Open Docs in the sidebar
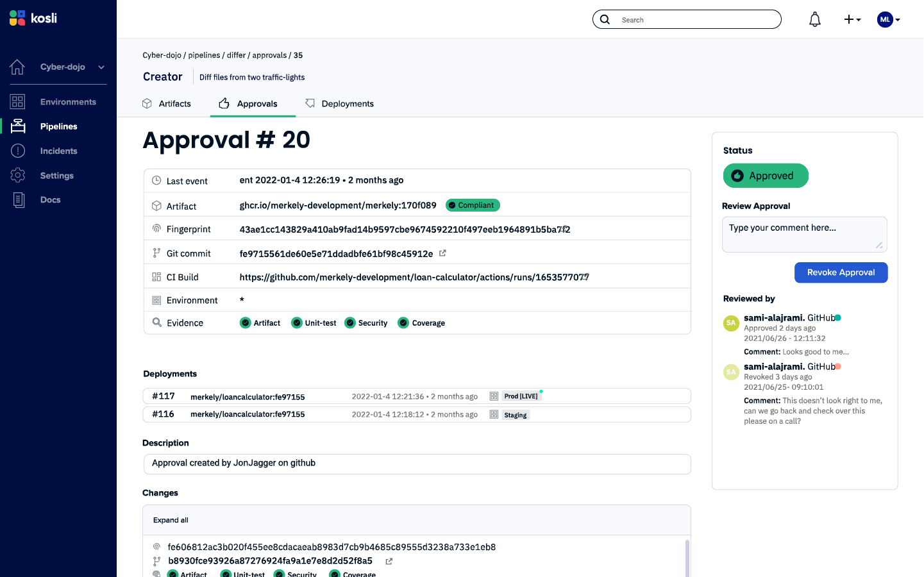Viewport: 924px width, 577px height. pos(51,200)
